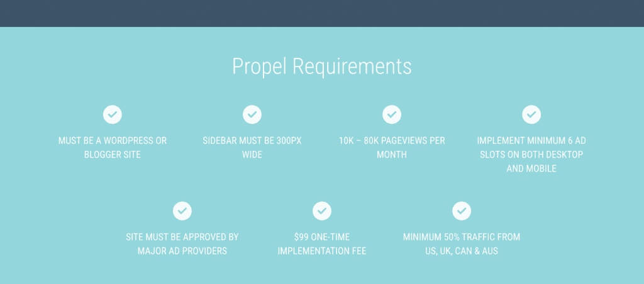Click the 'Implementation fee' text line
Viewport: 644px width, 284px height.
(322, 251)
